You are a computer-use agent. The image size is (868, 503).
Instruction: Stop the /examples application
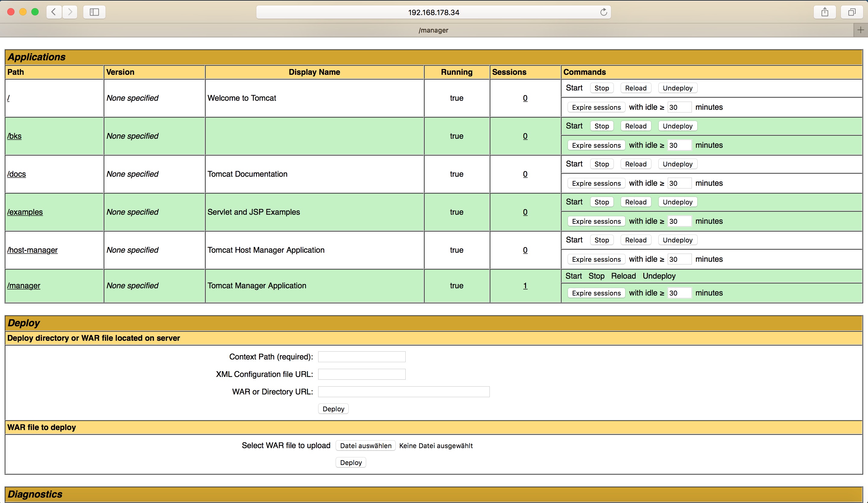point(602,202)
